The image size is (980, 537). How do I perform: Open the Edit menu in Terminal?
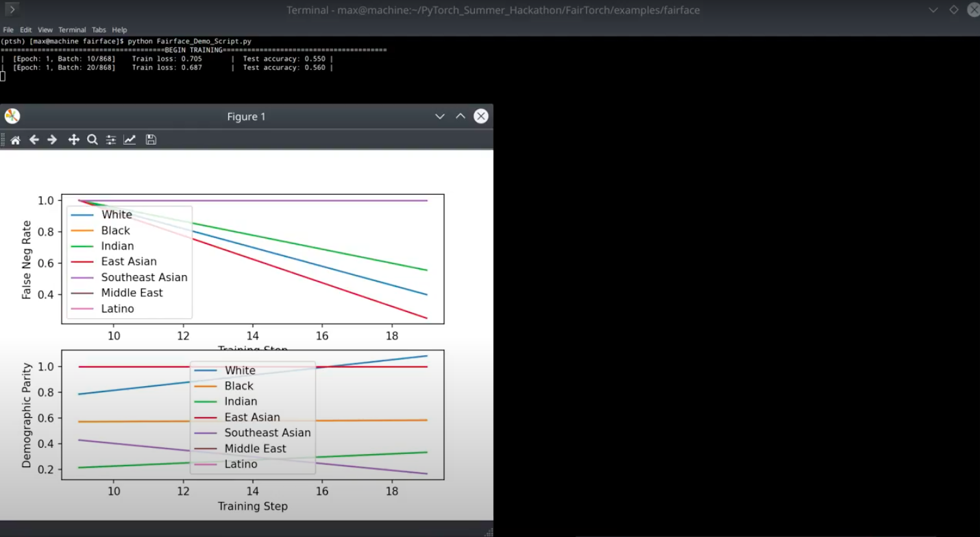(25, 30)
